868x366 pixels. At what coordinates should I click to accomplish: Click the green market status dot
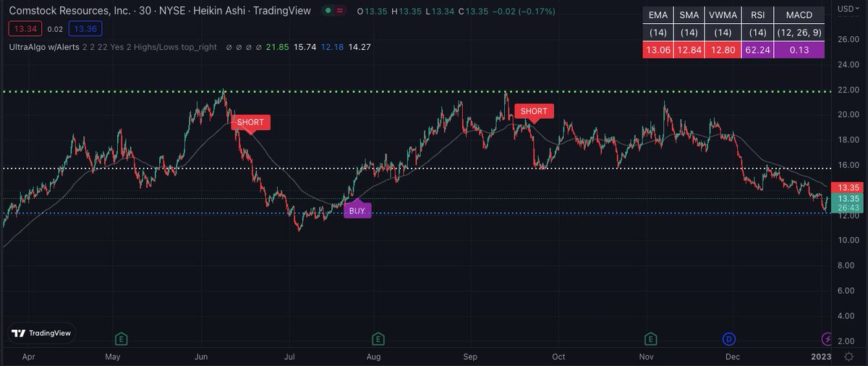[x=328, y=11]
